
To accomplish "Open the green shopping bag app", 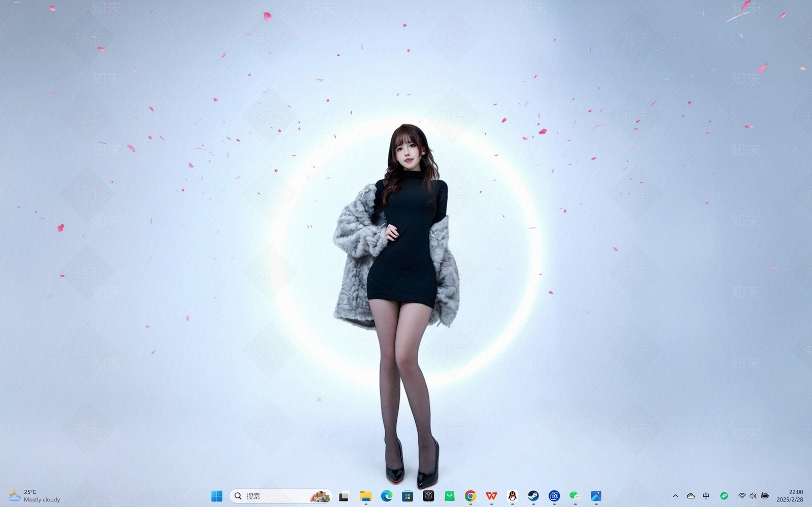I will coord(450,496).
